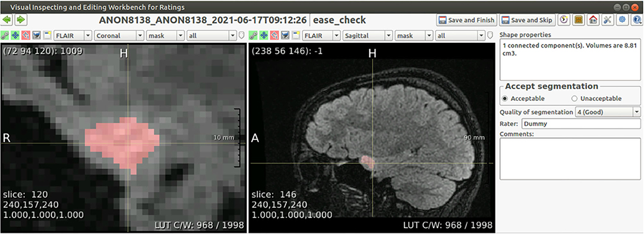Open 'all' dropdown in Sagittal viewer
This screenshot has width=644, height=234.
pos(460,36)
